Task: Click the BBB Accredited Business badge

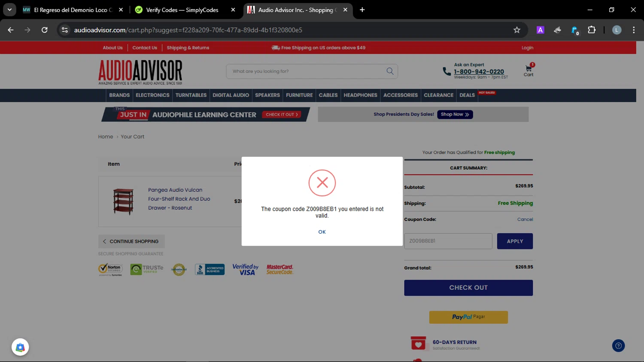Action: (210, 269)
